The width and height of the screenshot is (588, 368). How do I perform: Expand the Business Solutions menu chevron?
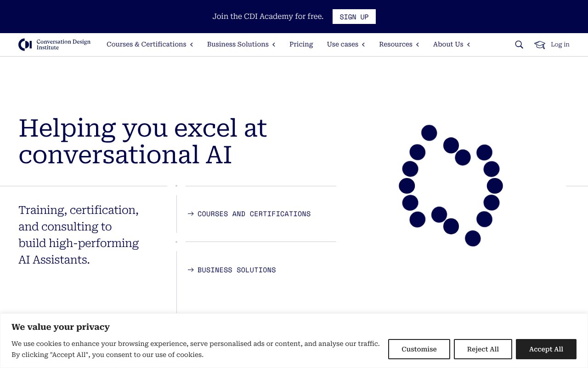(273, 44)
